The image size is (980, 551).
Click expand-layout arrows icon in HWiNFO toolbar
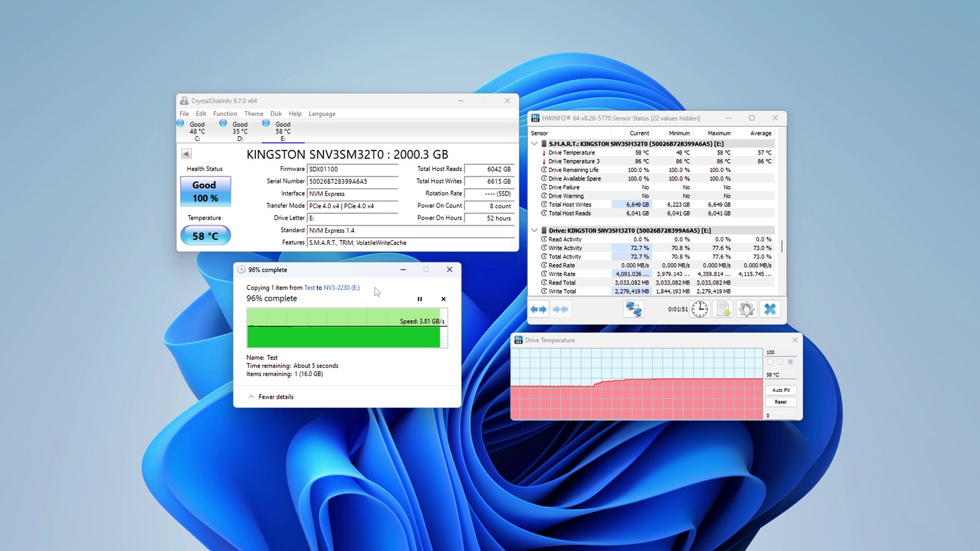[538, 309]
